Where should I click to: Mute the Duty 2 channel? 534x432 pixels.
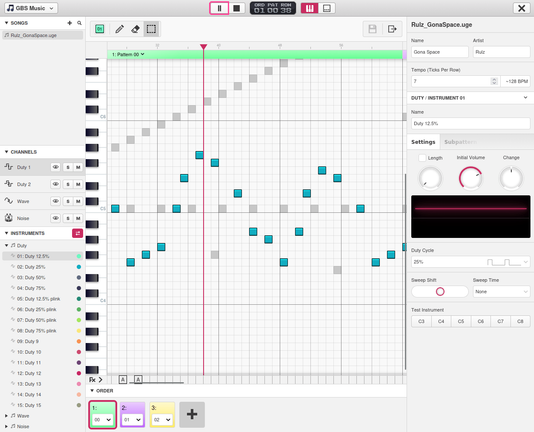[x=78, y=184]
